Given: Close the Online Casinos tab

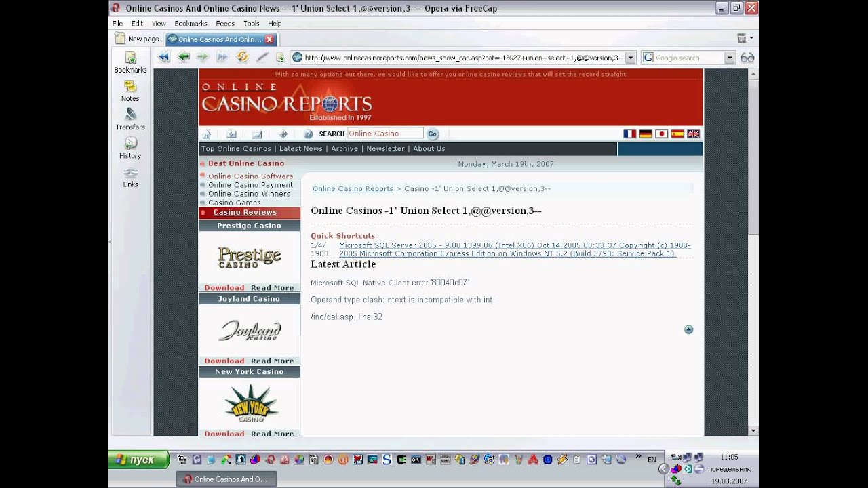Looking at the screenshot, I should click(x=269, y=39).
